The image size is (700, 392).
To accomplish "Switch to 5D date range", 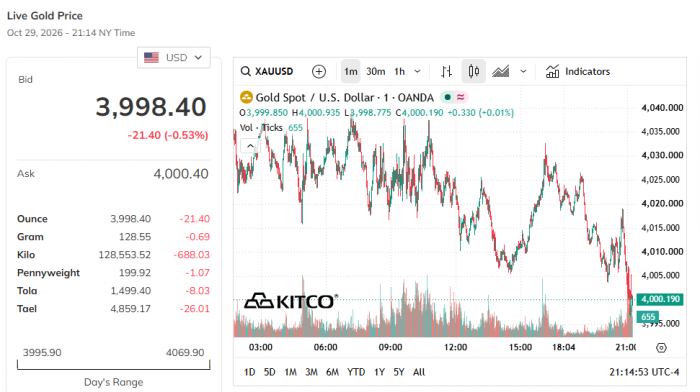I will coord(270,372).
